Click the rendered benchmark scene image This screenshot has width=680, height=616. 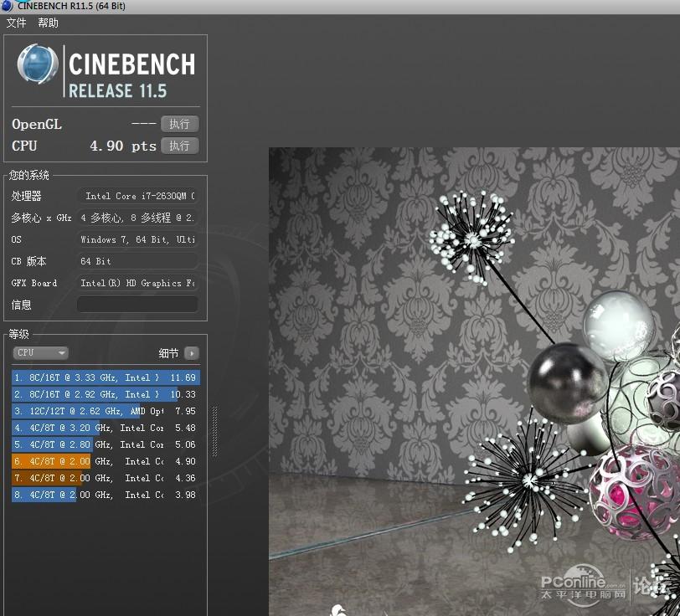pyautogui.click(x=475, y=382)
